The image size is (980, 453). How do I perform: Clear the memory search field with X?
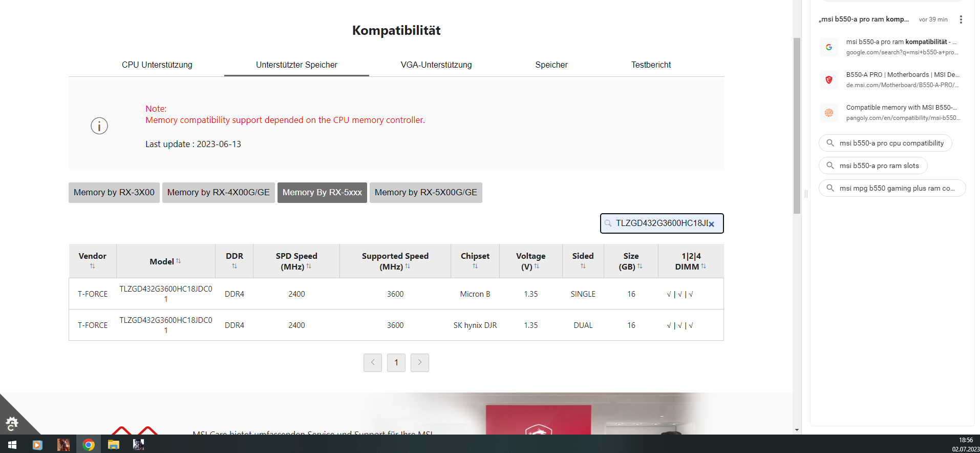point(711,224)
